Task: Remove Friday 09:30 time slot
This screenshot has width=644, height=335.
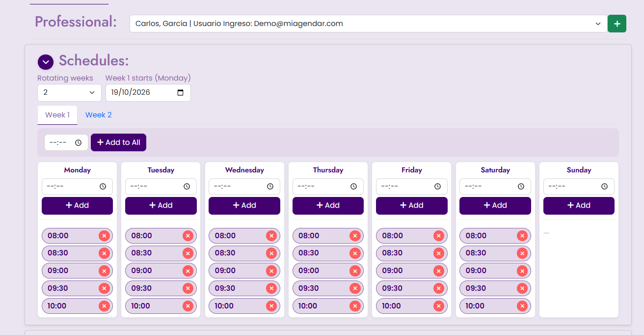Action: coord(438,288)
